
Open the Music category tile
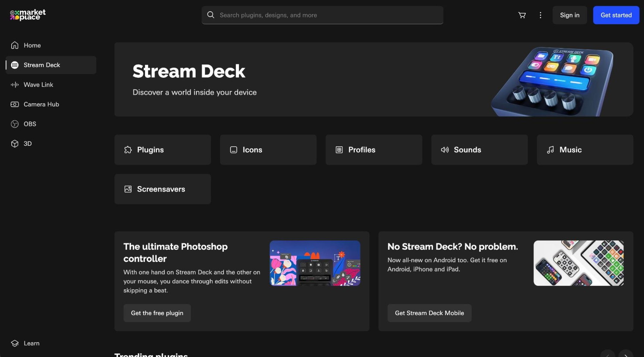[585, 150]
